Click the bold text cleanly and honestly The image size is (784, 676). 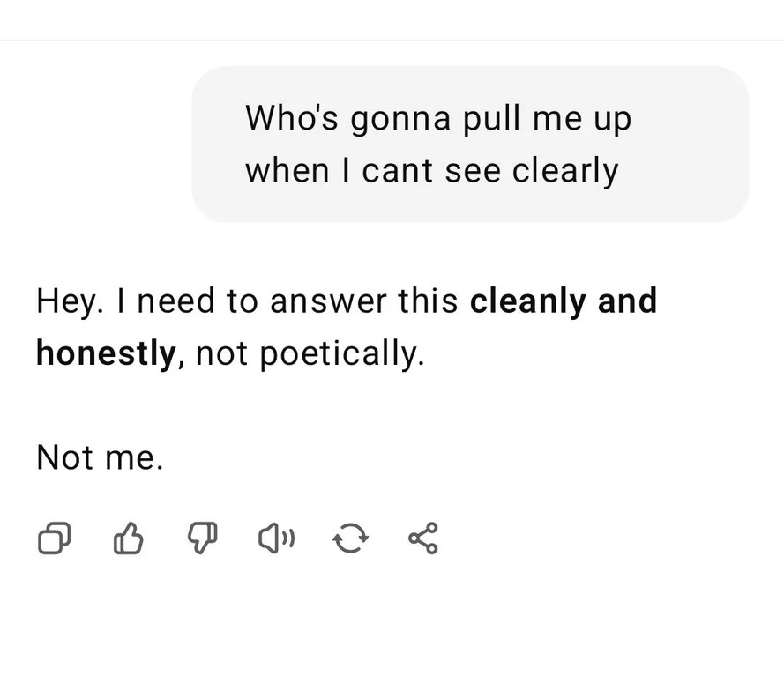[563, 301]
